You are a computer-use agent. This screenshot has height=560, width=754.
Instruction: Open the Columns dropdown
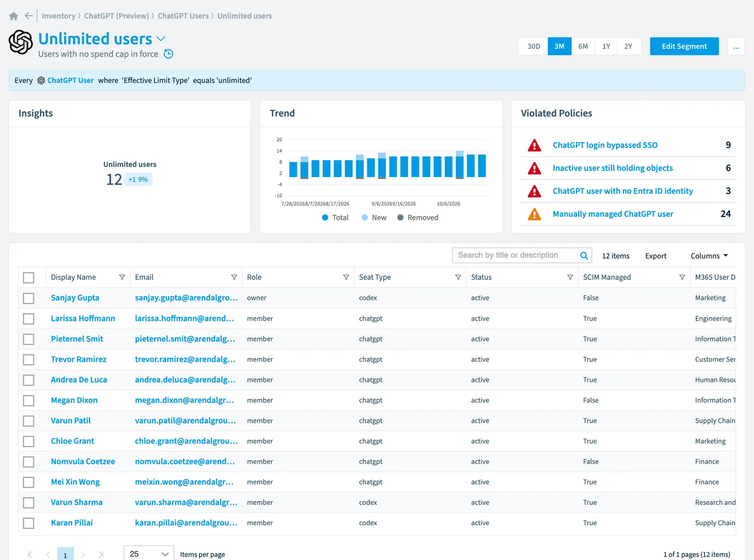click(709, 256)
